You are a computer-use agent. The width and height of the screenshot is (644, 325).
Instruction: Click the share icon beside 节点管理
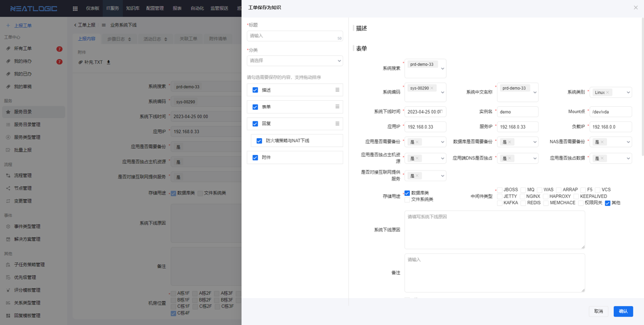(x=8, y=188)
